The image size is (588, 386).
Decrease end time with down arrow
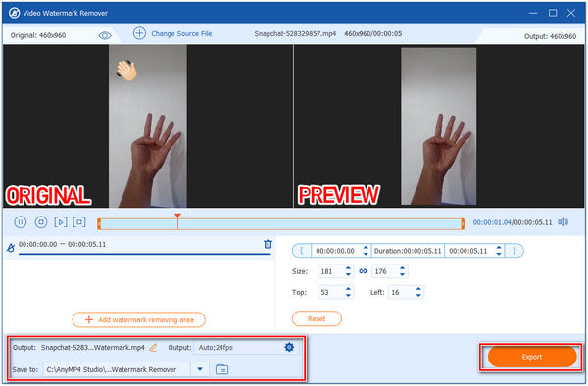(499, 254)
